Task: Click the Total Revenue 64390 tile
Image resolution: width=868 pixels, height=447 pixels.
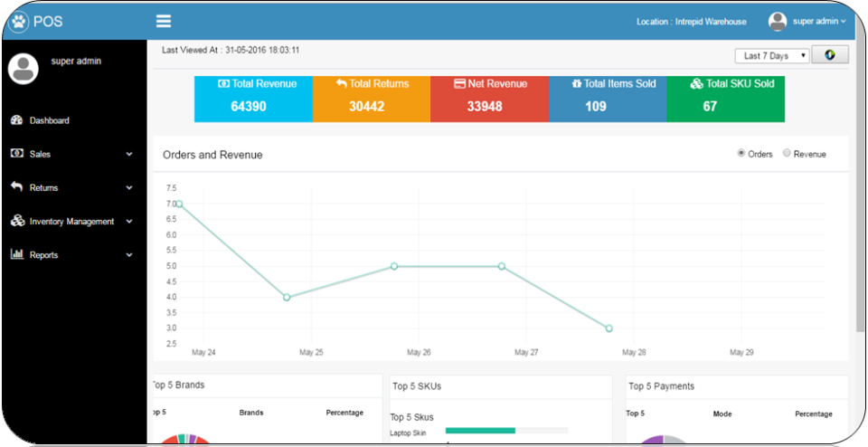Action: (x=253, y=99)
